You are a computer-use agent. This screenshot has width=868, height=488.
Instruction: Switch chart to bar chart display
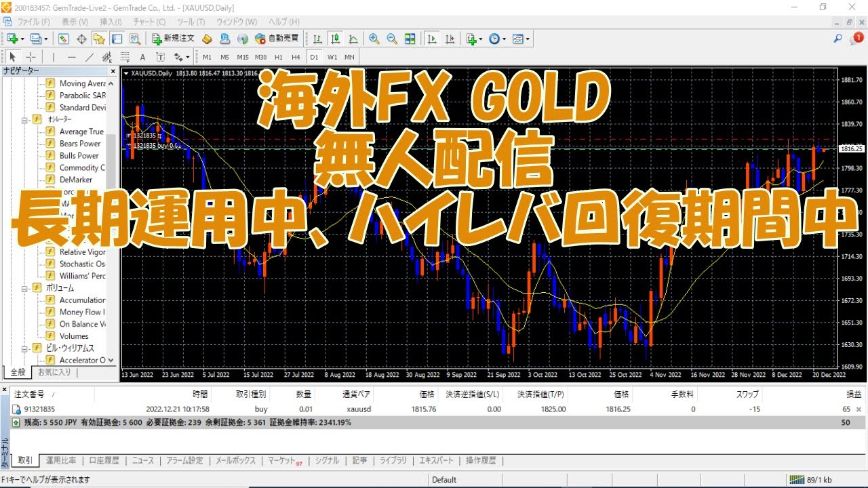point(317,39)
